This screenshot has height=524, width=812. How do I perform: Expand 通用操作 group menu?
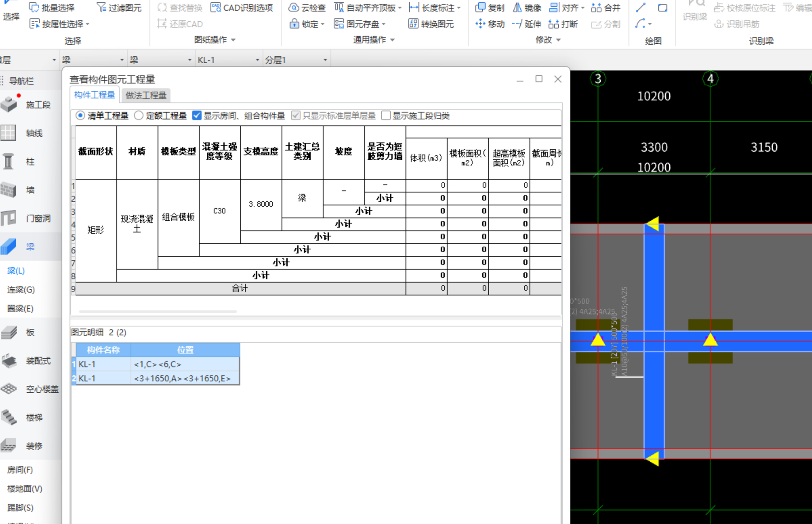(x=374, y=40)
